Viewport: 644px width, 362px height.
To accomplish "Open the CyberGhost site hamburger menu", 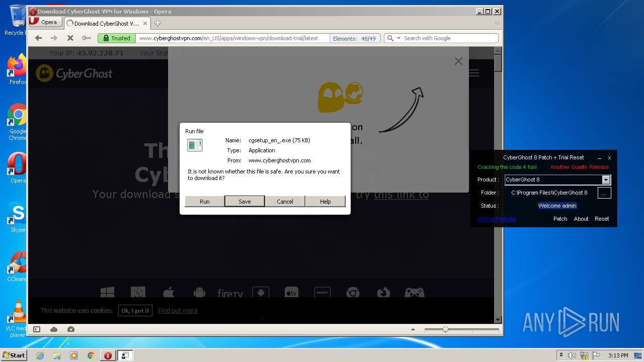I will tap(474, 73).
